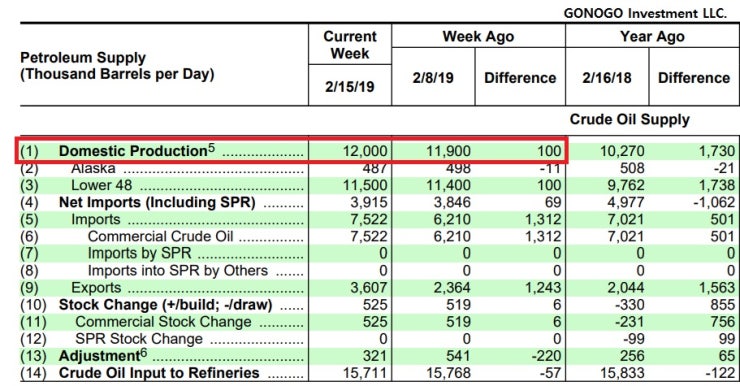This screenshot has height=386, width=740.
Task: Click the Imports by SPR row
Action: [x=378, y=253]
